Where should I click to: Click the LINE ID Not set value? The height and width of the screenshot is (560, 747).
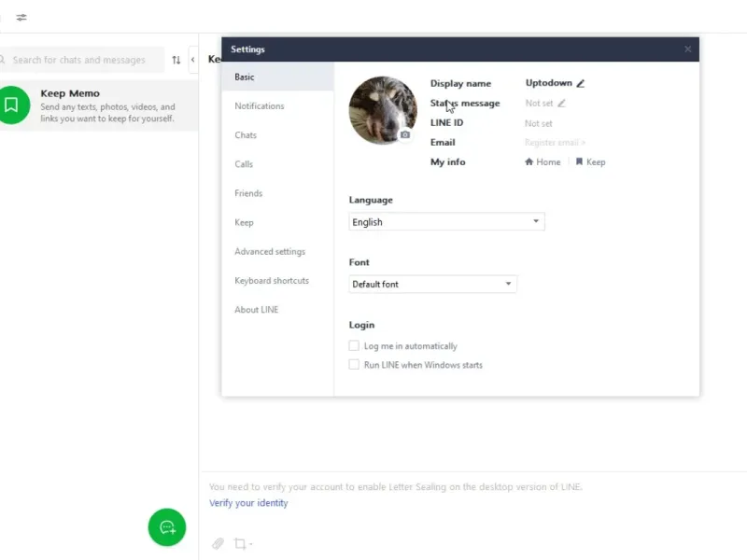[539, 123]
